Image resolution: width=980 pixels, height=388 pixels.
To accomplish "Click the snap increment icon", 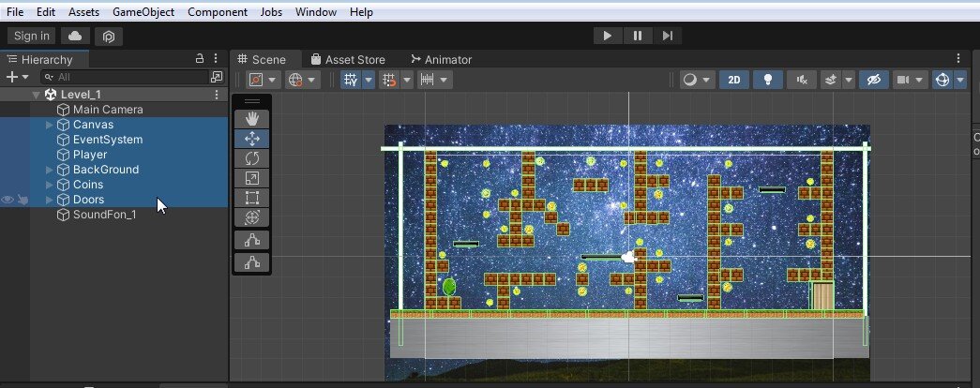I will pos(427,80).
